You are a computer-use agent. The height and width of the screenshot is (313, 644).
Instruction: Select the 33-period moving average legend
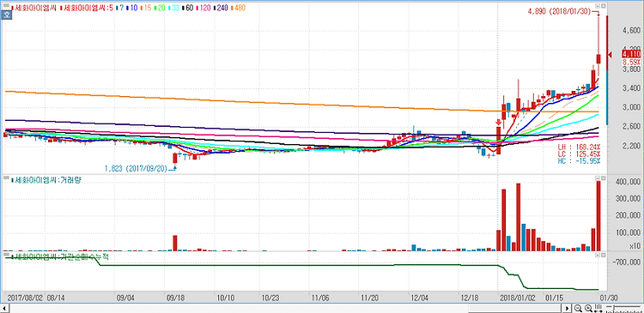(x=174, y=8)
